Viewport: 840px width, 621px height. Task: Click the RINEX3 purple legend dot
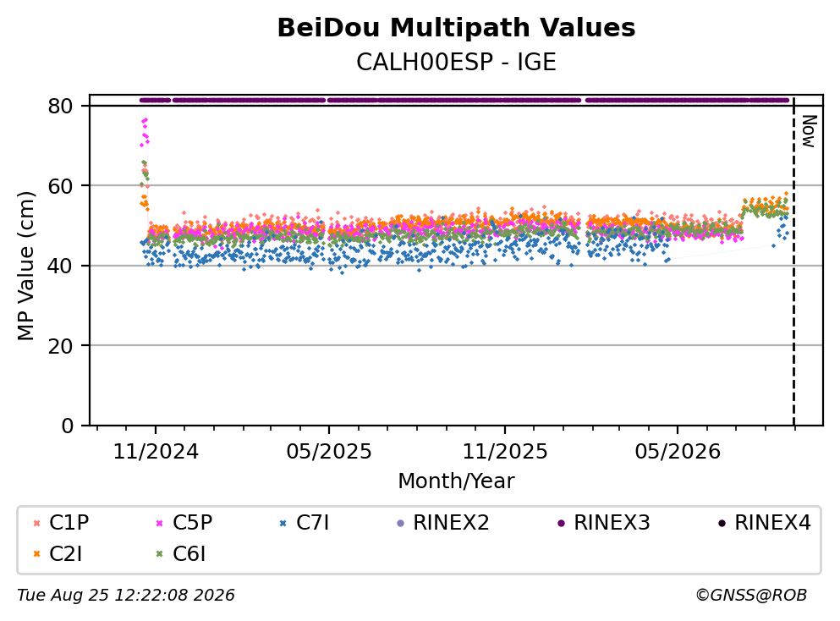tap(561, 523)
